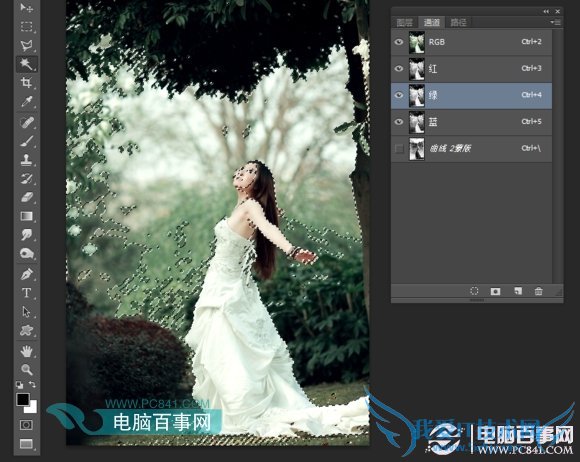Click the white background color swatch

32,408
